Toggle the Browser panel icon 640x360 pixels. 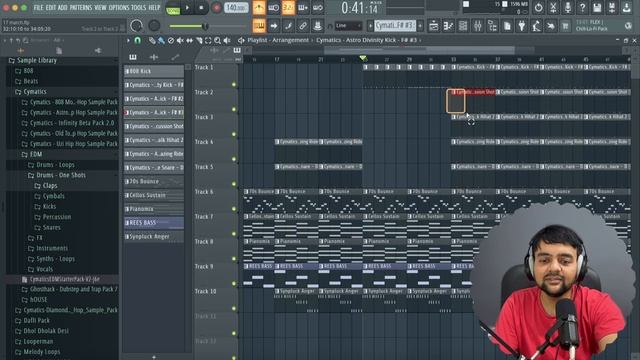(492, 26)
